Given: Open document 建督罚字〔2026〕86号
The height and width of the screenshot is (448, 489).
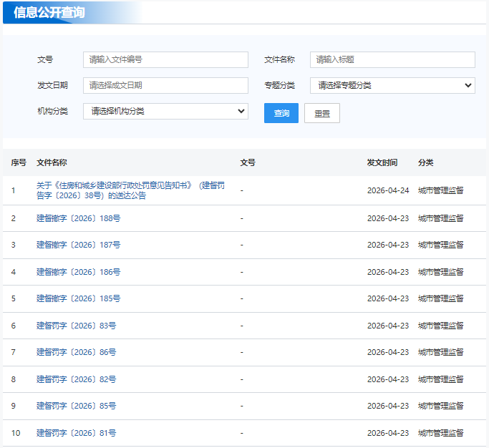Looking at the screenshot, I should pyautogui.click(x=77, y=352).
